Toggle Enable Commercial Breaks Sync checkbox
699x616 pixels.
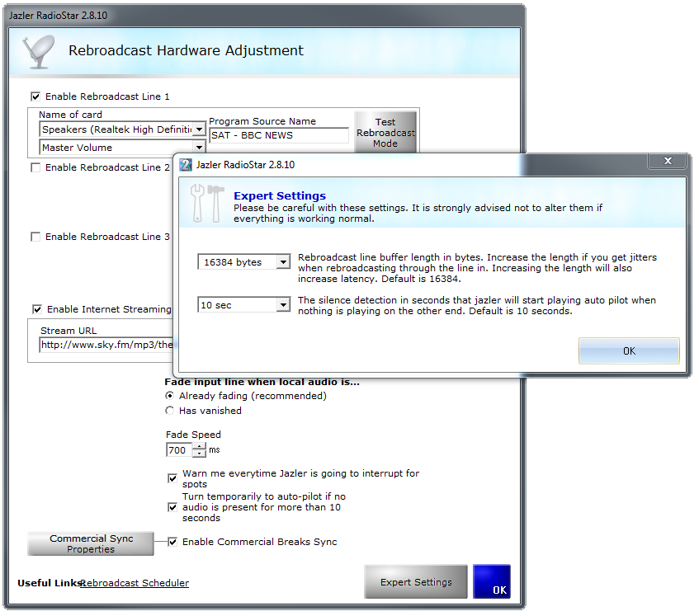click(x=172, y=542)
